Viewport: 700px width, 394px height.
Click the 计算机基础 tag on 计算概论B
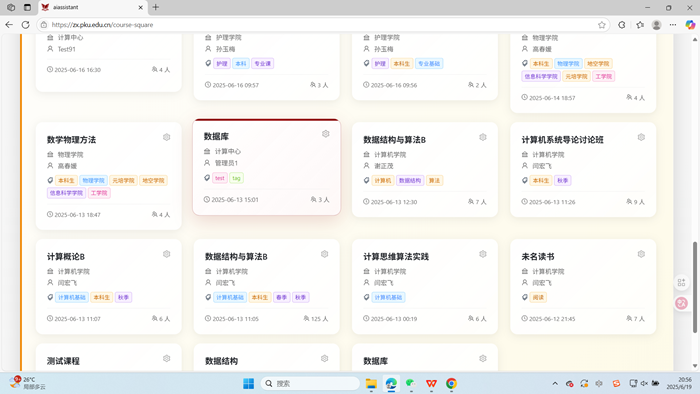tap(71, 297)
